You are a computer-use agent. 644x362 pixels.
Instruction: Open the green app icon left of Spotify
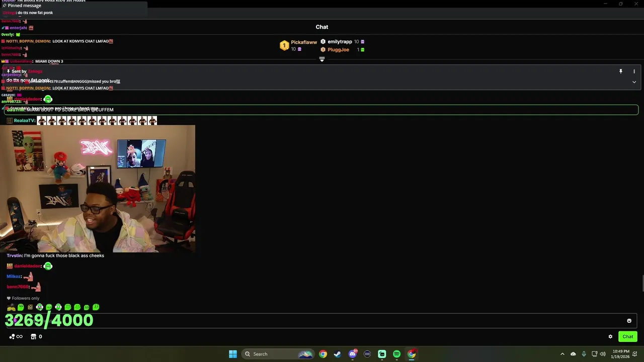pyautogui.click(x=382, y=354)
